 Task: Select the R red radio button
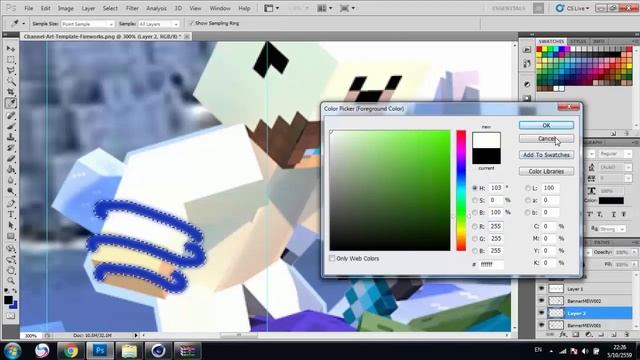(x=474, y=226)
